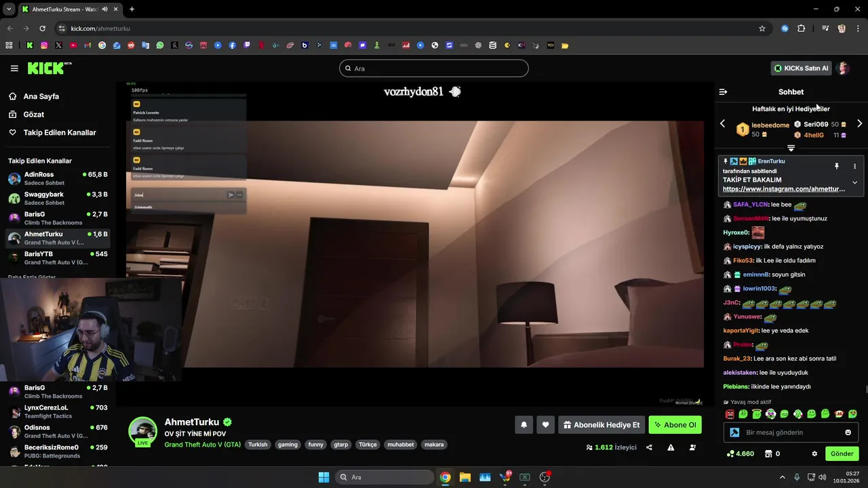This screenshot has width=868, height=488.
Task: Click the share stream icon
Action: [x=649, y=447]
